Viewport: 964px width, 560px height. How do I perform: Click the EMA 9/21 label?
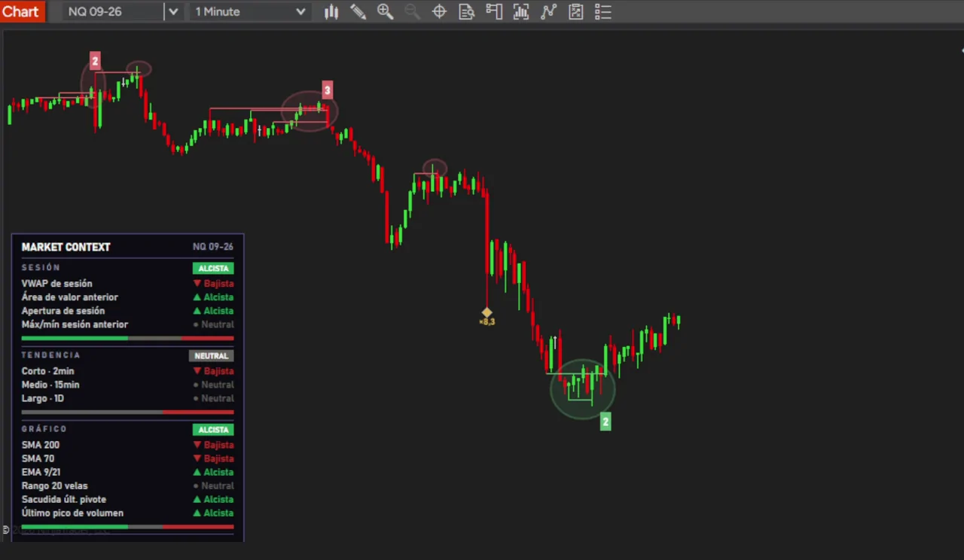41,472
